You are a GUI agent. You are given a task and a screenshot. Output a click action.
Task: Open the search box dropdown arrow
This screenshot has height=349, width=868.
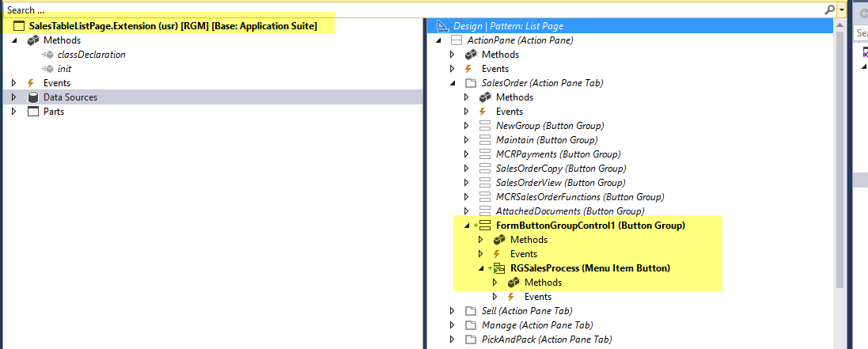point(840,9)
